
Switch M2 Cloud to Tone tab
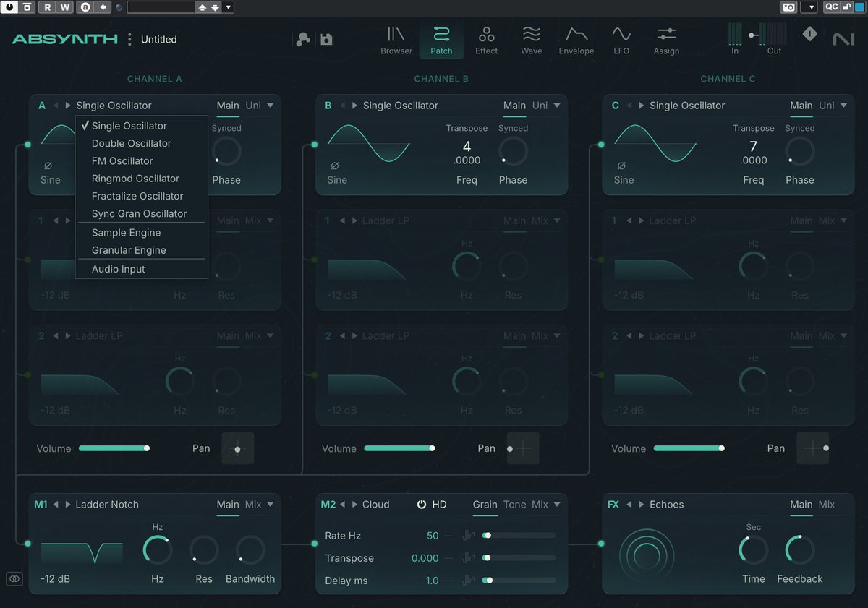[x=515, y=505]
